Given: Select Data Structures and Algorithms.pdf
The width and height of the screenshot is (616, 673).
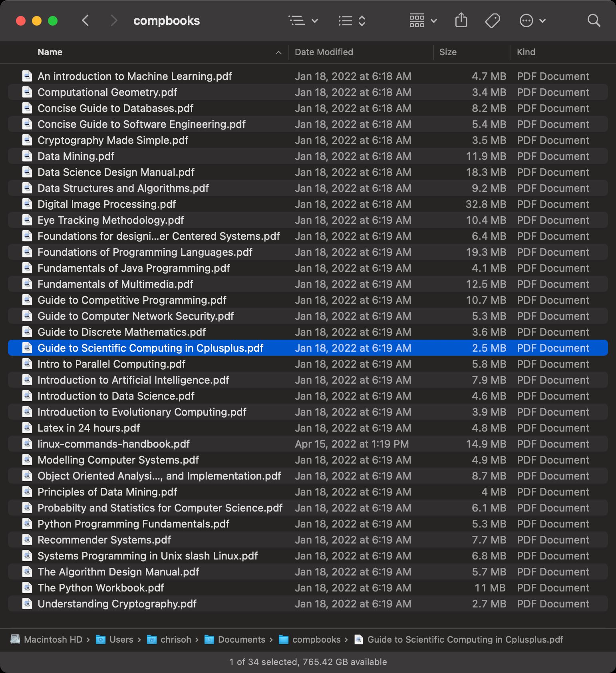Looking at the screenshot, I should (x=308, y=188).
